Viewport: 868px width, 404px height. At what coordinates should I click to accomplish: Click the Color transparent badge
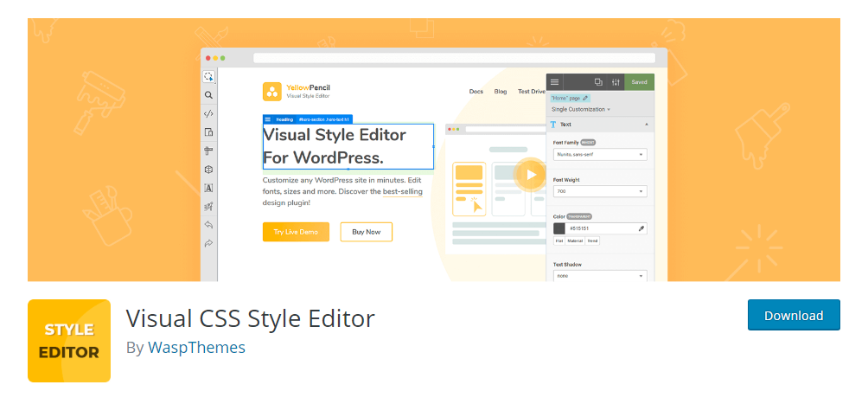(579, 216)
